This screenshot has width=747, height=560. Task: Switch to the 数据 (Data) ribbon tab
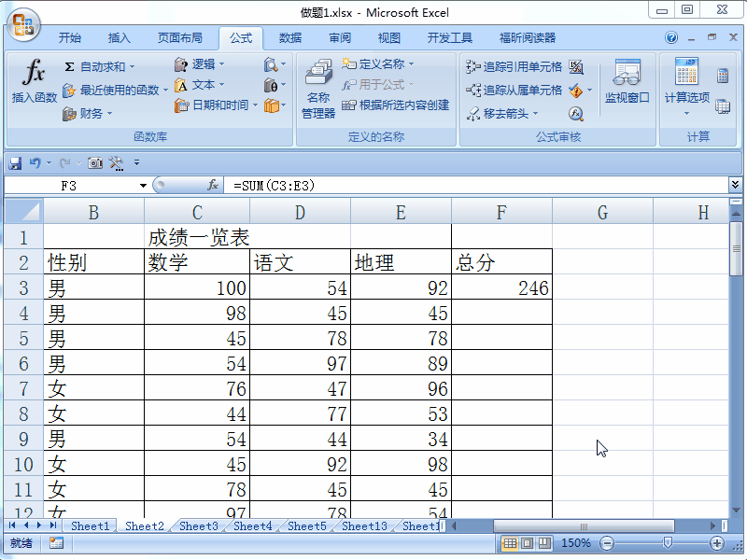click(x=291, y=38)
